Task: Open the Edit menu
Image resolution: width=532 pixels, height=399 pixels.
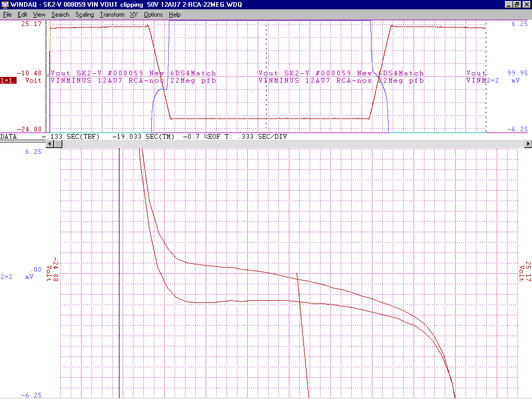Action: (x=22, y=15)
